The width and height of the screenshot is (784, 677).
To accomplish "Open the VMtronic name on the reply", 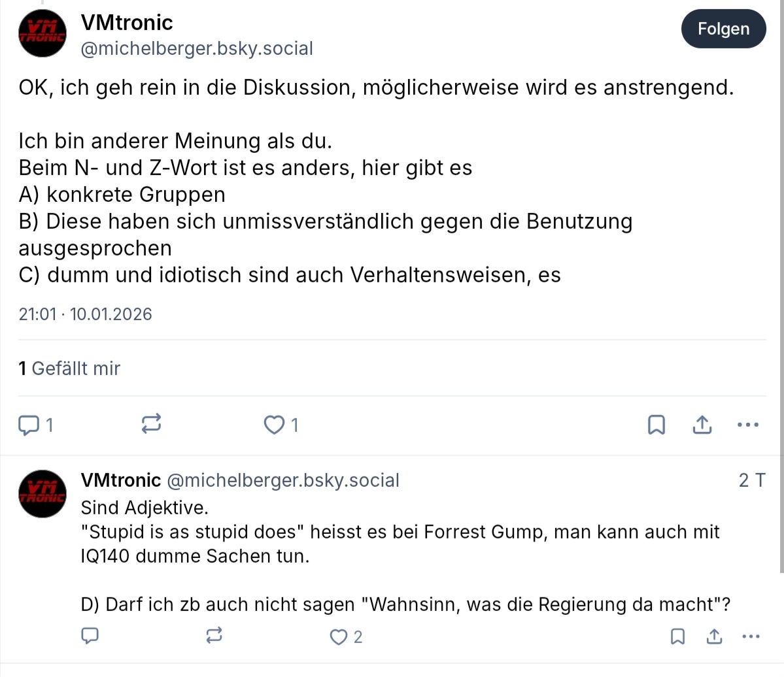I will click(120, 480).
